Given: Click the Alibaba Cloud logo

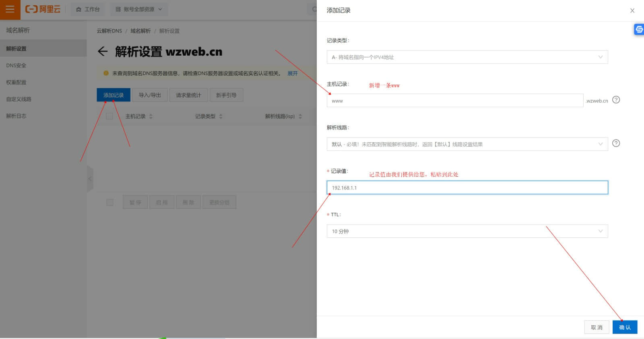Looking at the screenshot, I should [x=43, y=9].
